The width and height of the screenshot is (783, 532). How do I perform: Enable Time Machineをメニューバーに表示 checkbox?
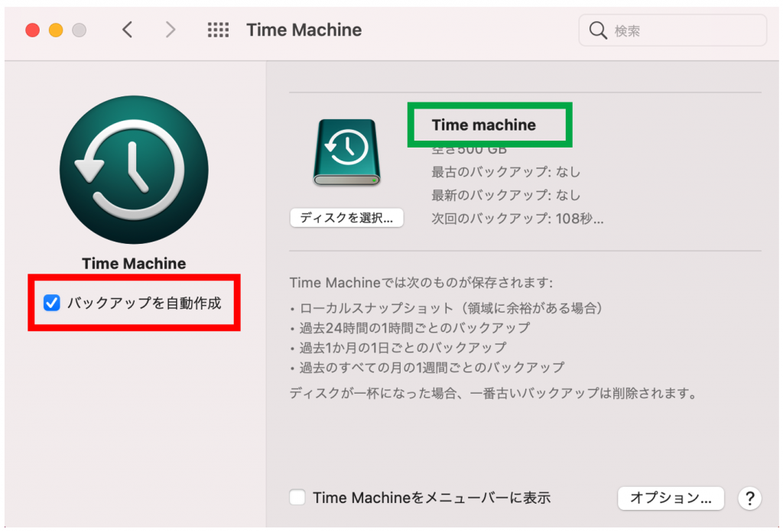coord(297,498)
